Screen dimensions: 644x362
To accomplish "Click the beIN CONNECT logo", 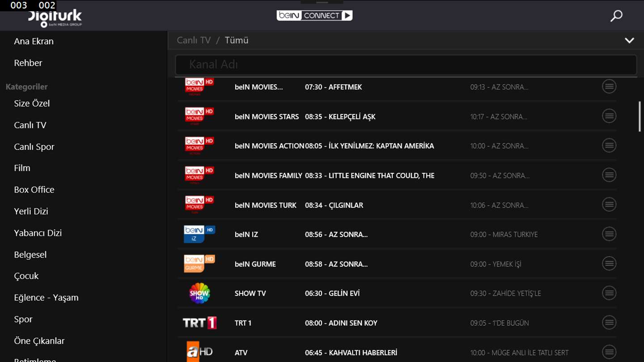I will click(x=314, y=16).
